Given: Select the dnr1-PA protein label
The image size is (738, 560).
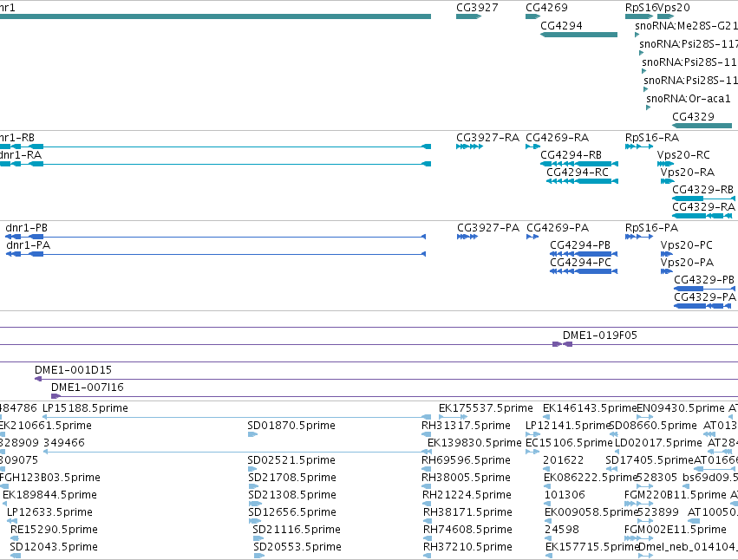Looking at the screenshot, I should click(x=29, y=245).
